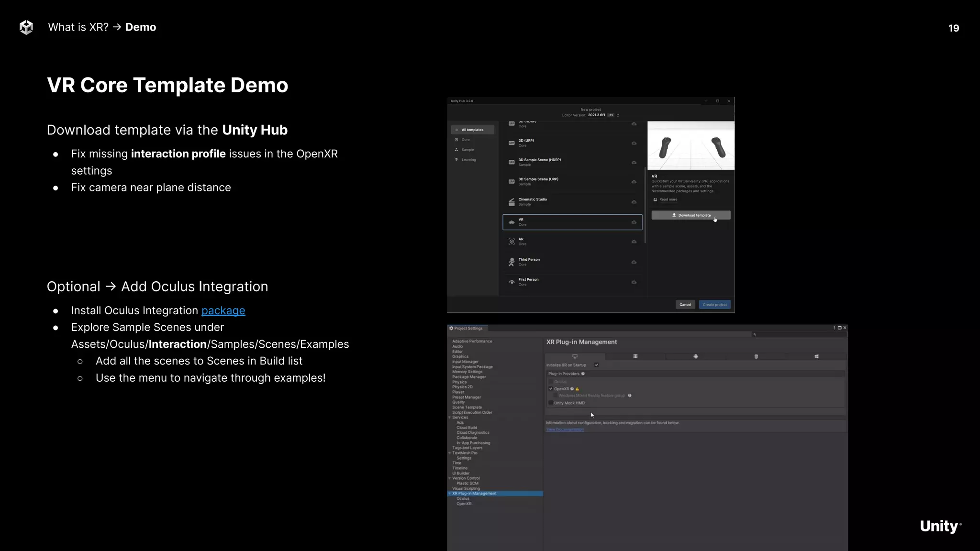Click the template list scrollbar

[x=646, y=206]
